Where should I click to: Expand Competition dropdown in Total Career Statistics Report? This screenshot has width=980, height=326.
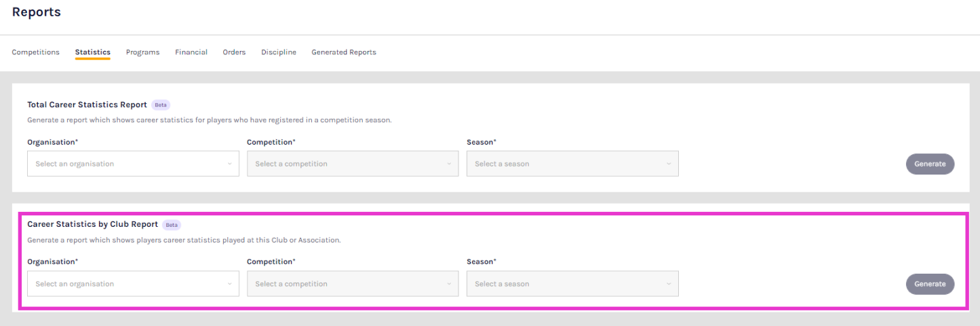pyautogui.click(x=353, y=164)
